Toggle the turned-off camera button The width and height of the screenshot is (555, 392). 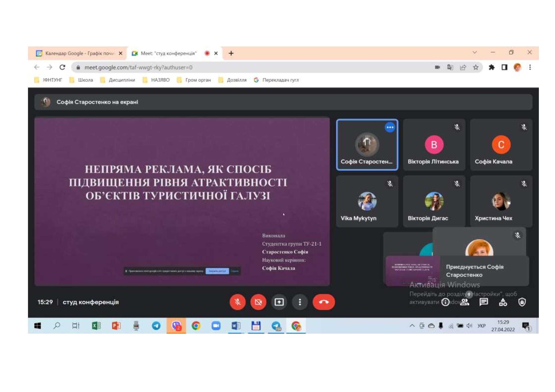[x=258, y=302]
